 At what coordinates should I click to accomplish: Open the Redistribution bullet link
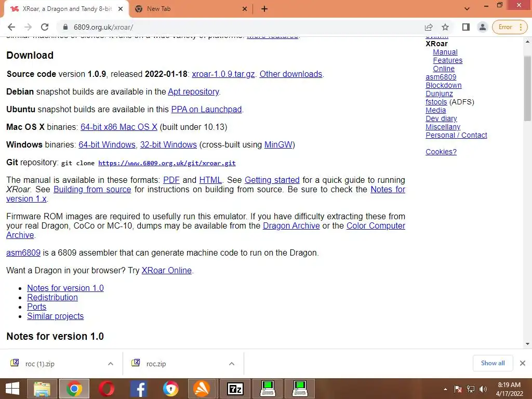tap(52, 298)
